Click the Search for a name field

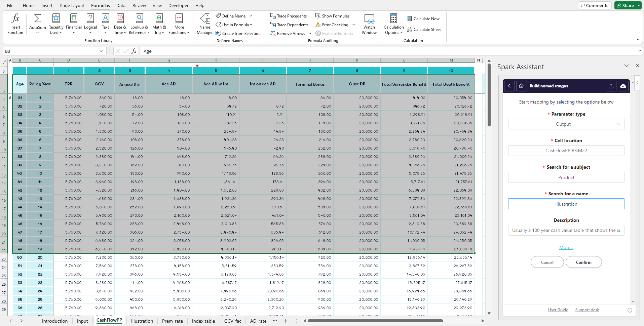click(x=566, y=204)
